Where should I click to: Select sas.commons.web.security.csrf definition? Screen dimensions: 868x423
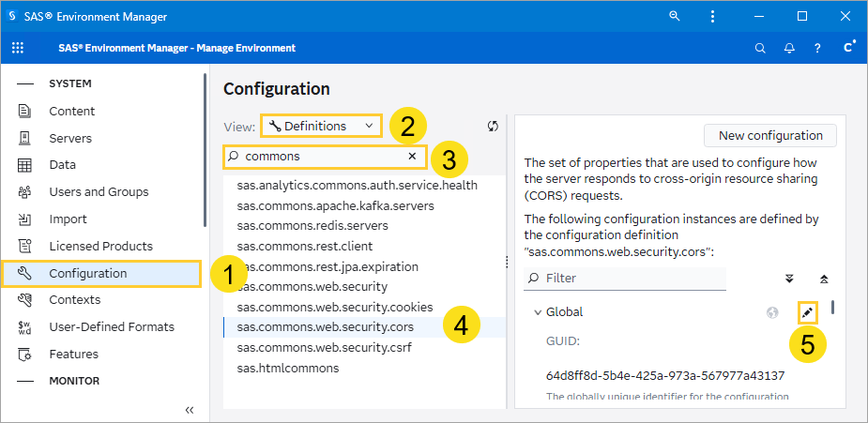325,348
